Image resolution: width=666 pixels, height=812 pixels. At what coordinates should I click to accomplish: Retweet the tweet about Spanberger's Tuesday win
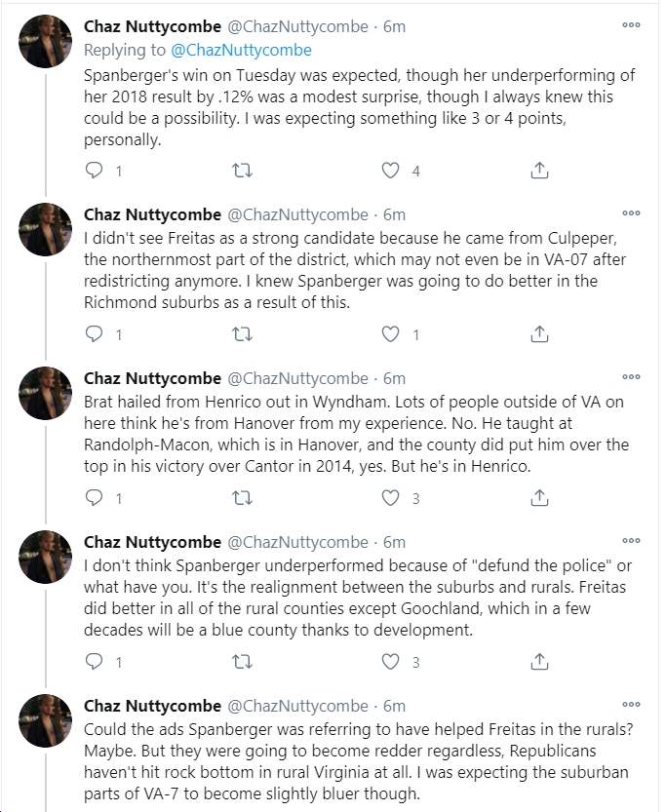point(242,171)
